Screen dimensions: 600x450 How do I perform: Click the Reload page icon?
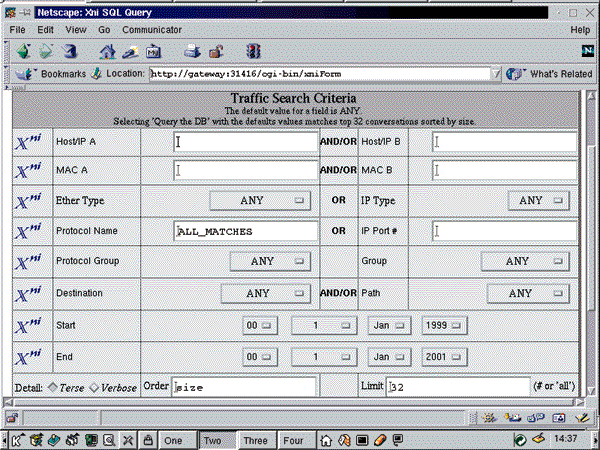[69, 50]
